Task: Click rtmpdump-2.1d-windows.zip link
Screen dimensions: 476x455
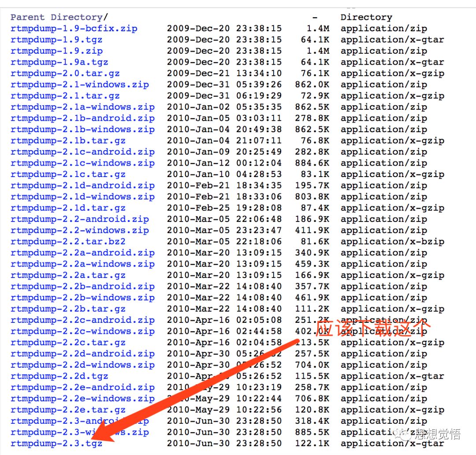Action: (82, 196)
